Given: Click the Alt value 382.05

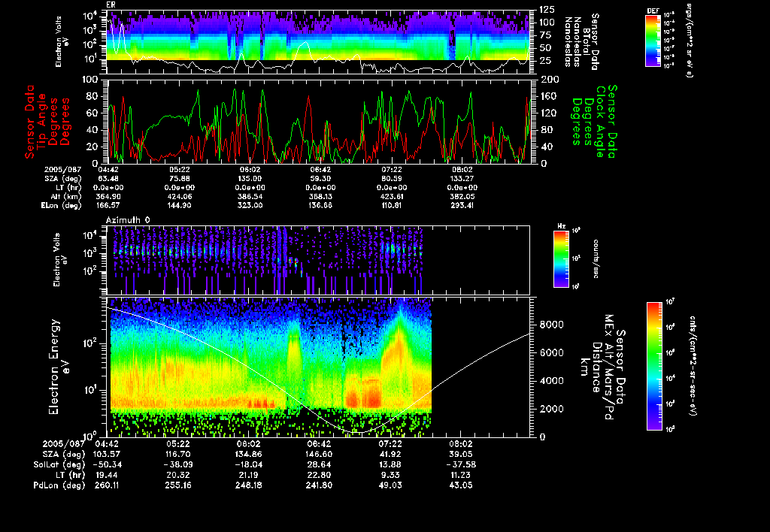Looking at the screenshot, I should point(462,197).
